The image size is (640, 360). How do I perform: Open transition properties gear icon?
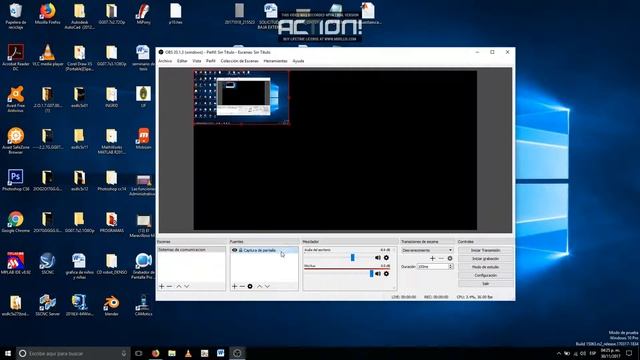pos(450,258)
